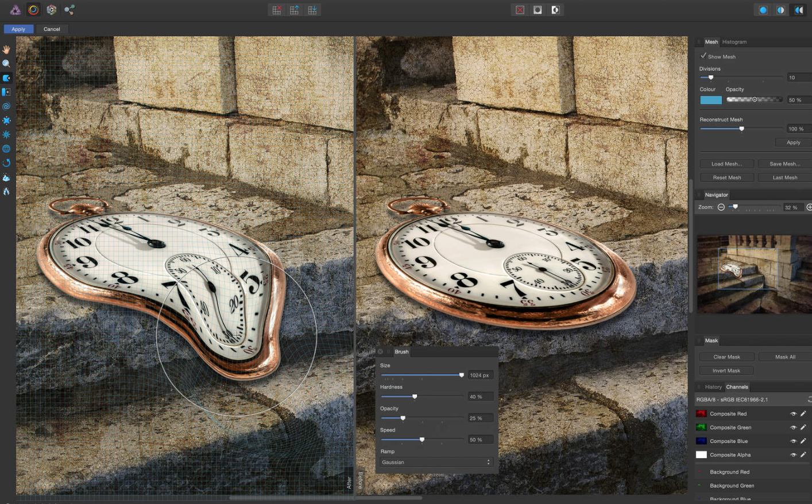Open the Develop persona icon

pos(51,10)
